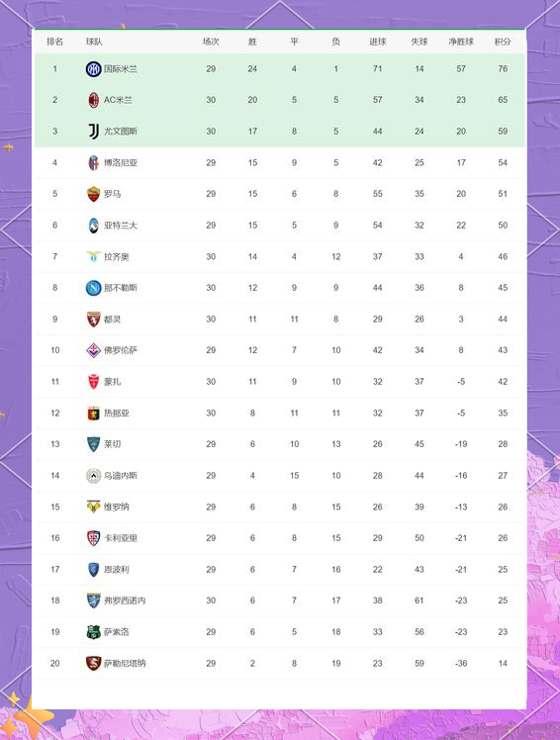Open the Napoli logo with letter N
560x740 pixels.
[x=93, y=288]
